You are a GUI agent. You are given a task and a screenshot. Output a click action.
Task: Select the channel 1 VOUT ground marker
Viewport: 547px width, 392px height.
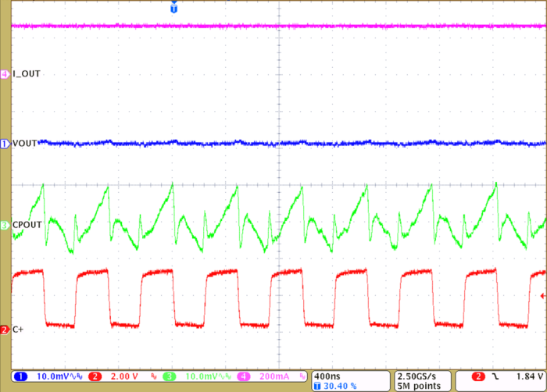pos(5,144)
